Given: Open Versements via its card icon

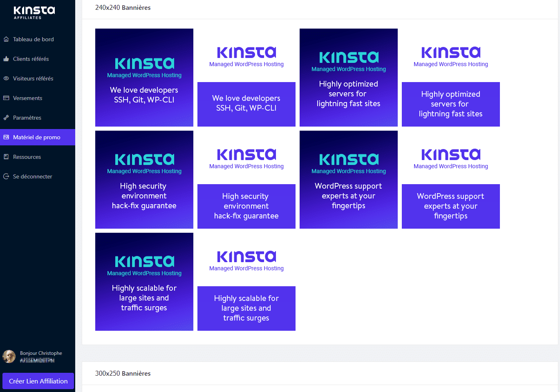Looking at the screenshot, I should tap(6, 98).
